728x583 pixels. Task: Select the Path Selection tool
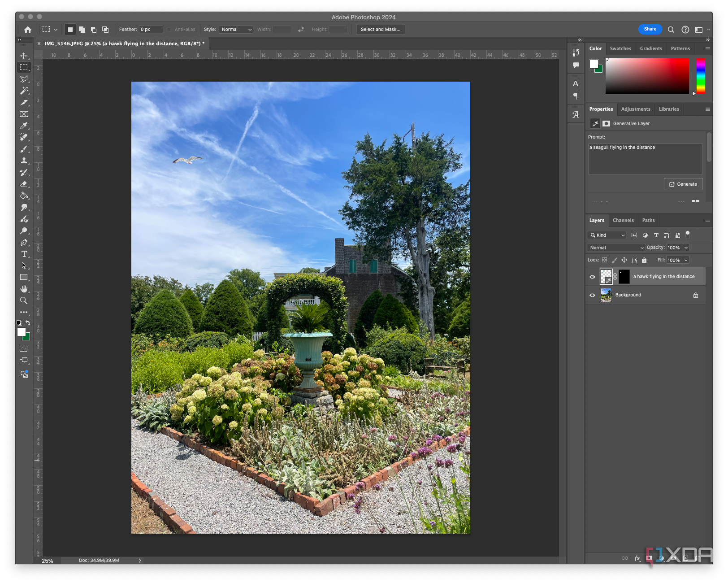(24, 265)
